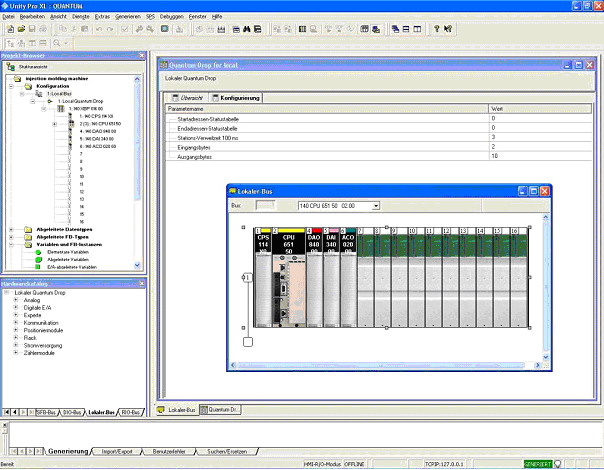Select empty rack slot 10
Image resolution: width=604 pixels, height=470 pixels.
(416, 277)
